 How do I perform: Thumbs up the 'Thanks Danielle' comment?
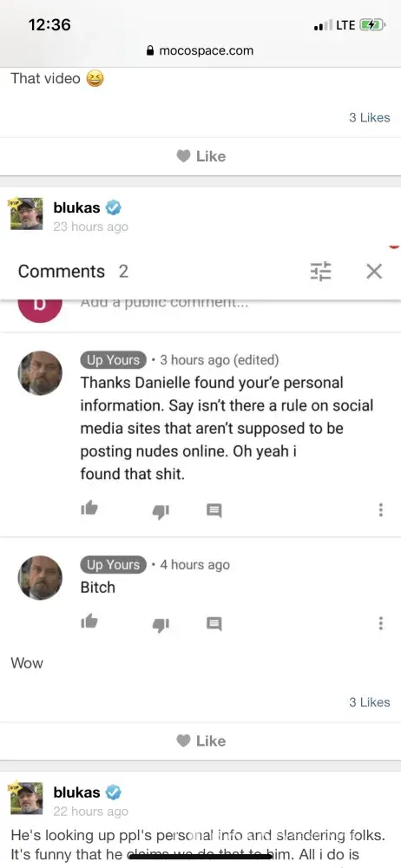(89, 508)
